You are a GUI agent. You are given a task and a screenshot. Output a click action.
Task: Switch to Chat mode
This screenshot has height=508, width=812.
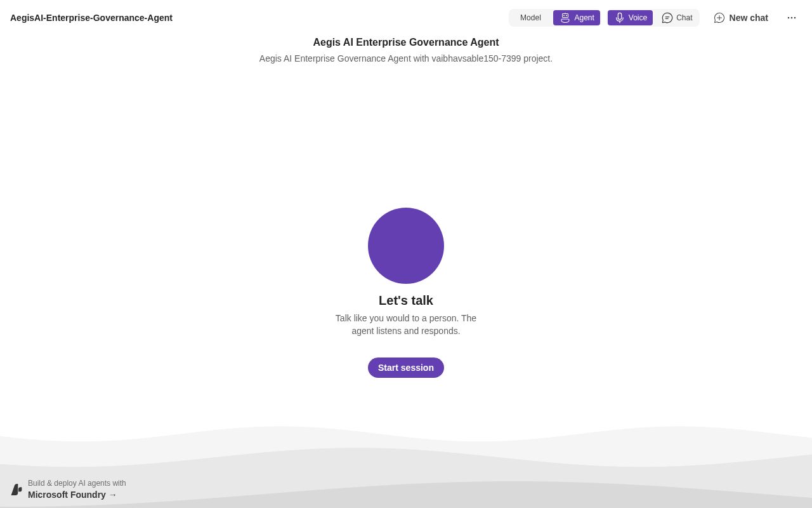point(677,18)
